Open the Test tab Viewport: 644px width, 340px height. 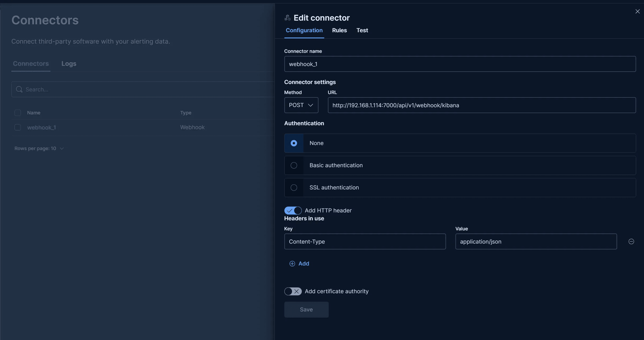362,30
